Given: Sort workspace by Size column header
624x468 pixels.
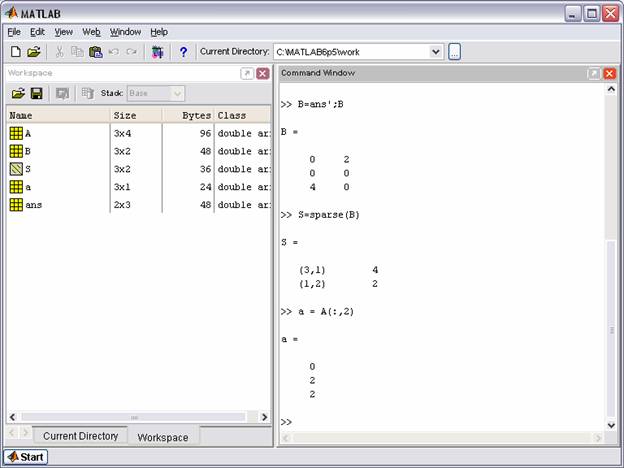Looking at the screenshot, I should click(136, 115).
